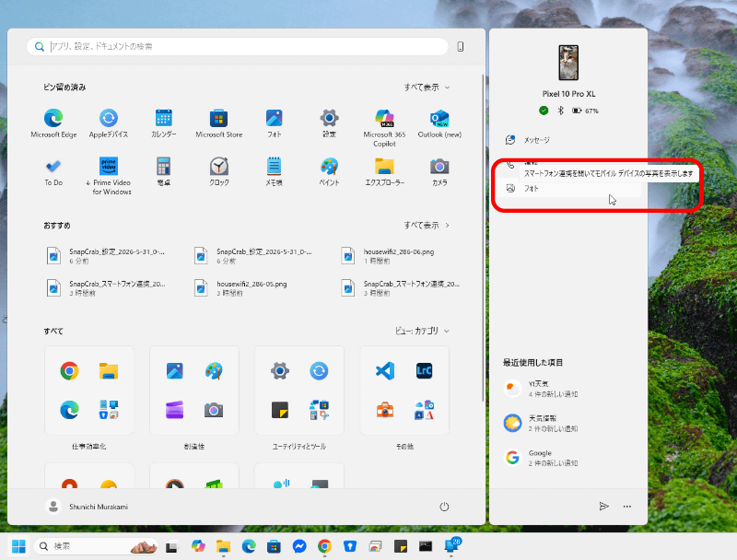Viewport: 737px width, 560px height.
Task: Click the Start menu vertical scrollbar
Action: [x=482, y=238]
